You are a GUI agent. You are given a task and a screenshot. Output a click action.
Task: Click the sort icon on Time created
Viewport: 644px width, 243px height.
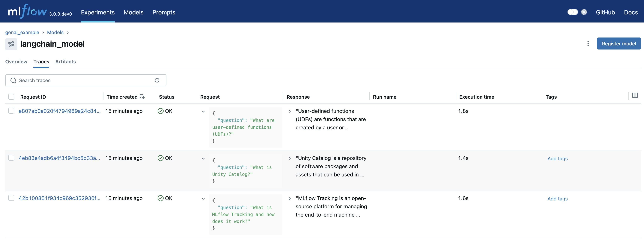142,97
